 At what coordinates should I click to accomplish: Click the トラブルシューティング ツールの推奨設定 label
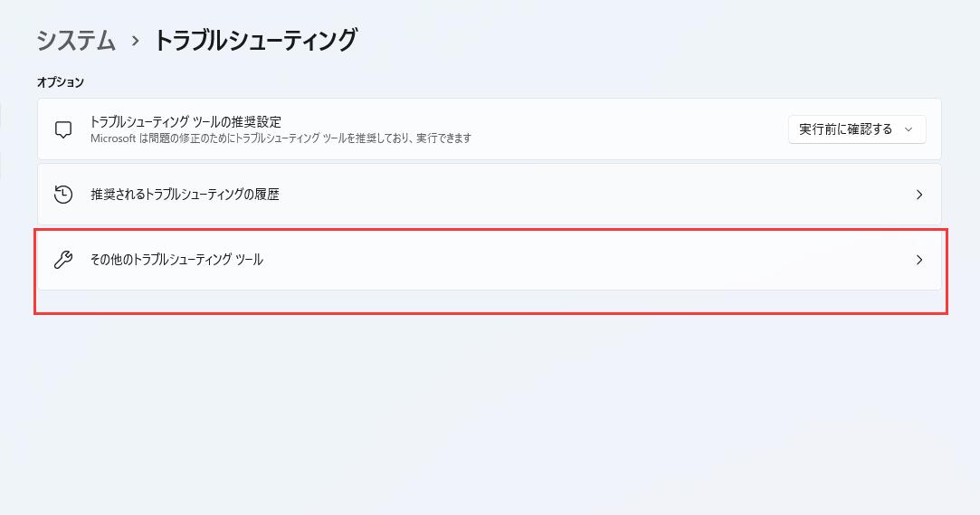(x=186, y=121)
